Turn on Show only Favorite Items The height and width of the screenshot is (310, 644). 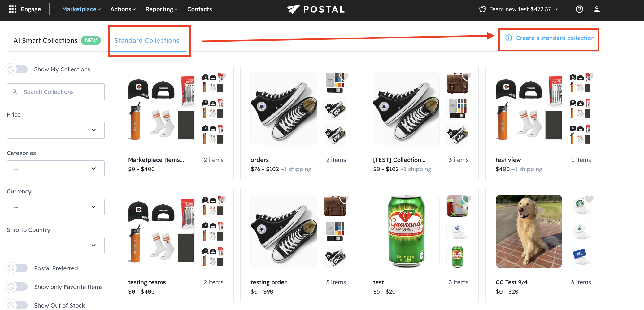point(17,287)
